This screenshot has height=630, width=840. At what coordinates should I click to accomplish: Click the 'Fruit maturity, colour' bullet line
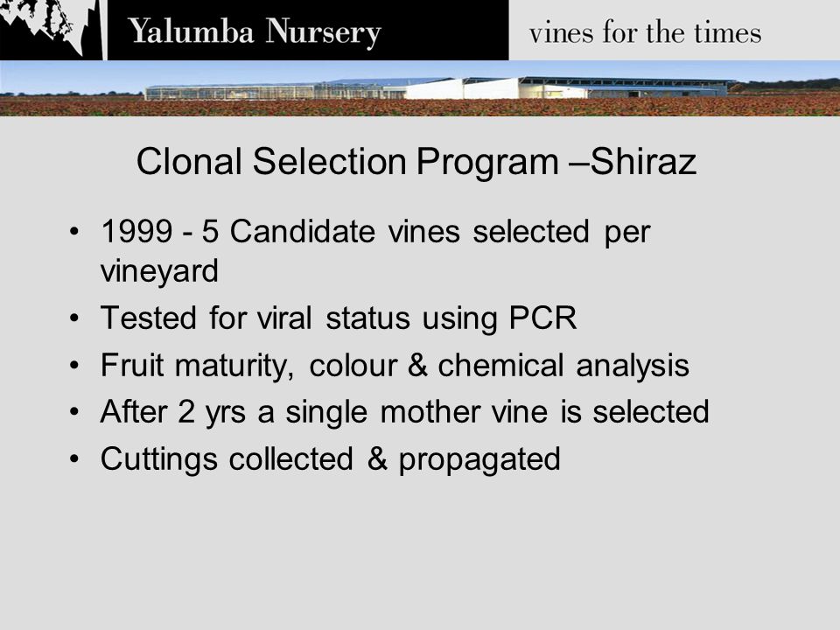(395, 366)
